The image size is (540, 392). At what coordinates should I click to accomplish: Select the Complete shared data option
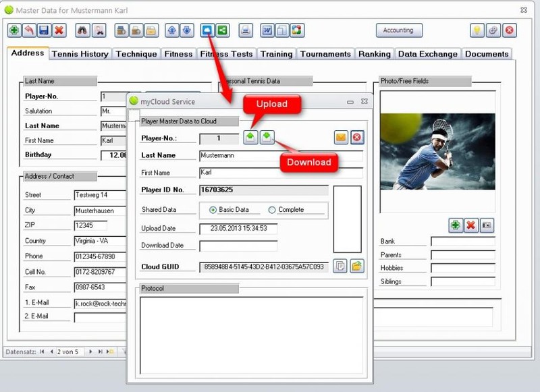point(272,210)
